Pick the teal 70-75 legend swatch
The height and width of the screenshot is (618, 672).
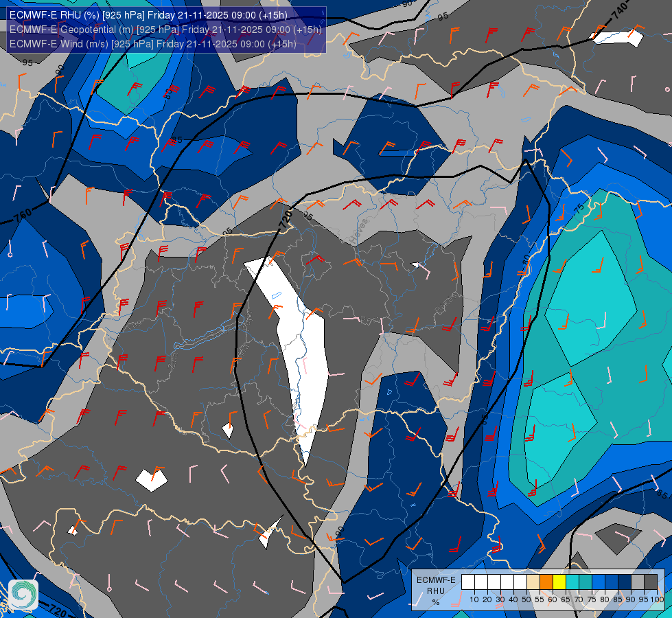point(586,582)
